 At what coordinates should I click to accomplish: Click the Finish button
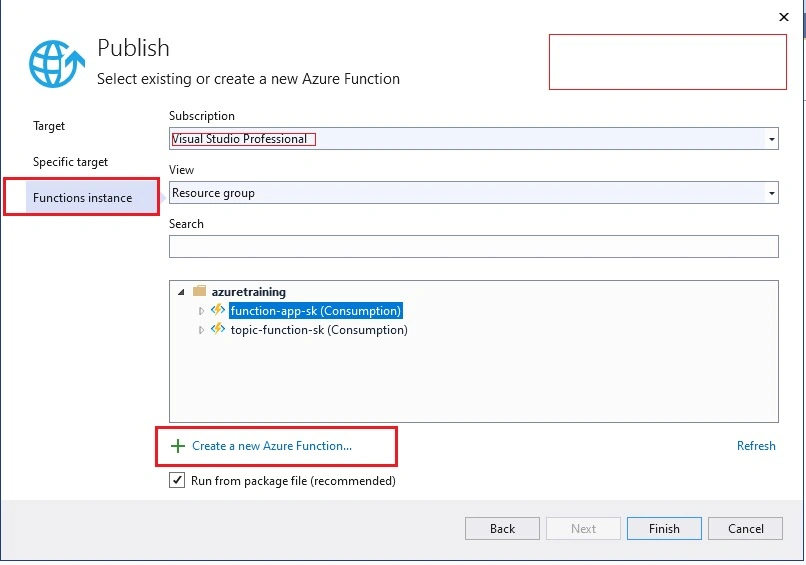tap(664, 528)
